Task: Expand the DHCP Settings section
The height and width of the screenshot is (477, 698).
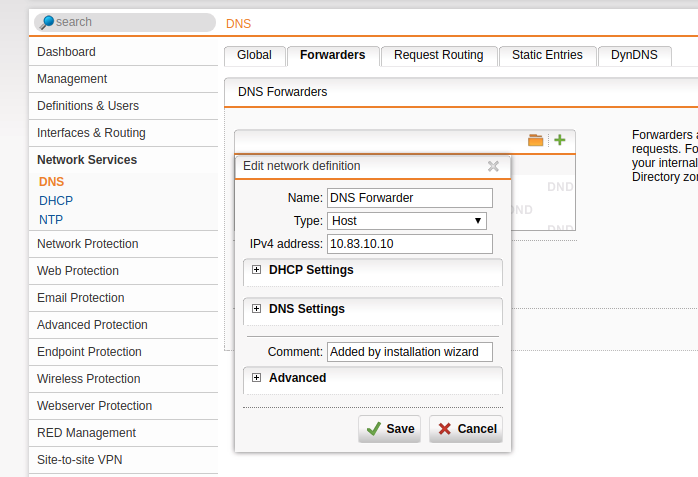Action: [x=257, y=270]
